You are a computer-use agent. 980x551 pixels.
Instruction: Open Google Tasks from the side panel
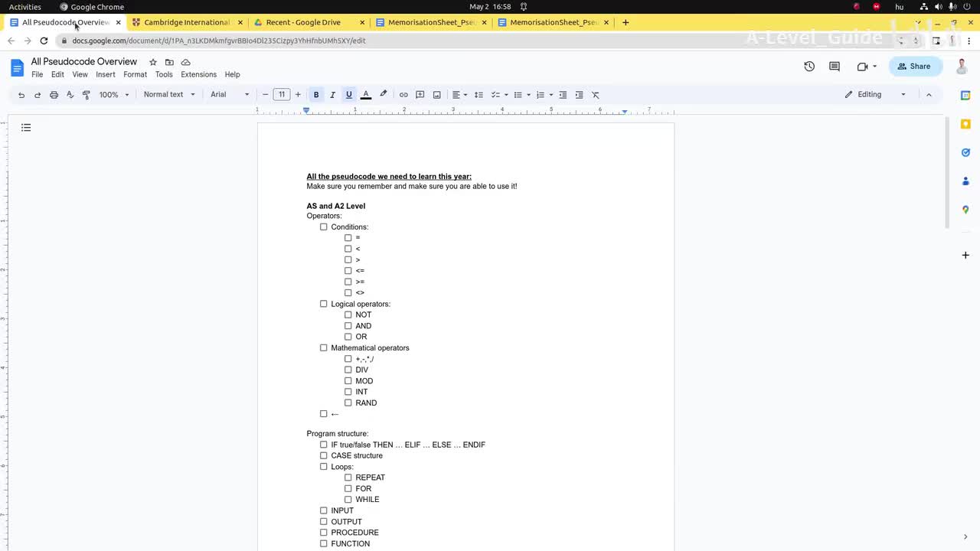[x=965, y=152]
